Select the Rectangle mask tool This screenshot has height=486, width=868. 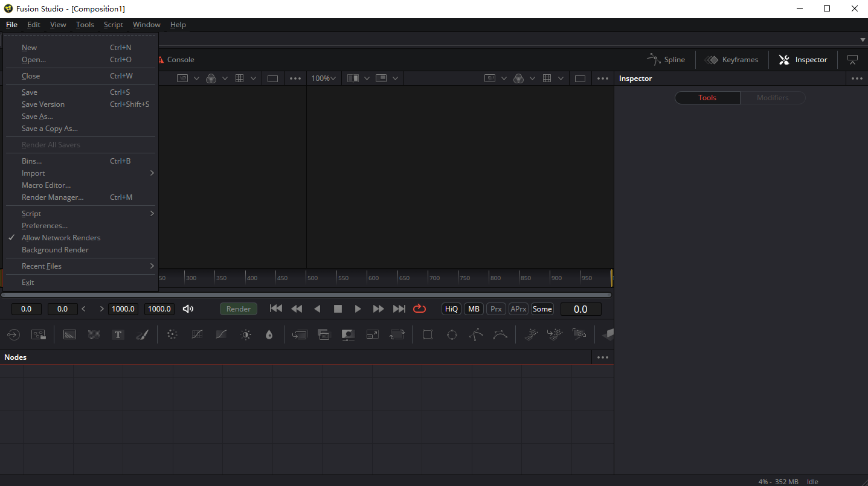[428, 334]
